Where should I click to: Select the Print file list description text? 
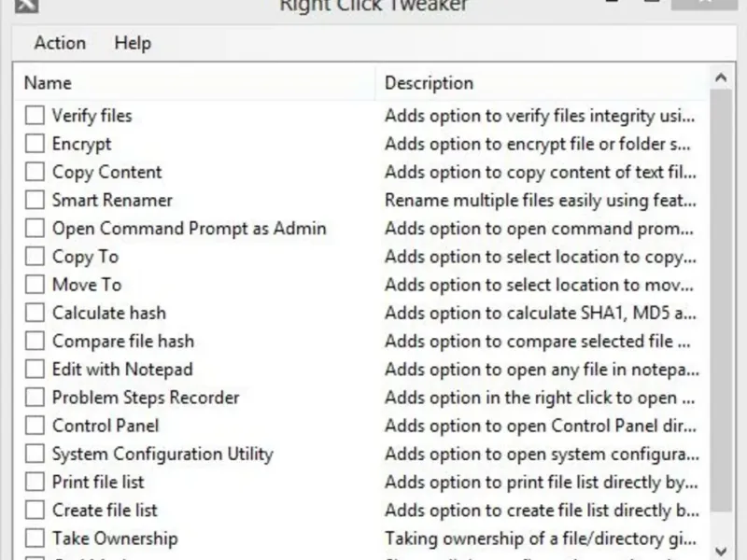(x=542, y=483)
